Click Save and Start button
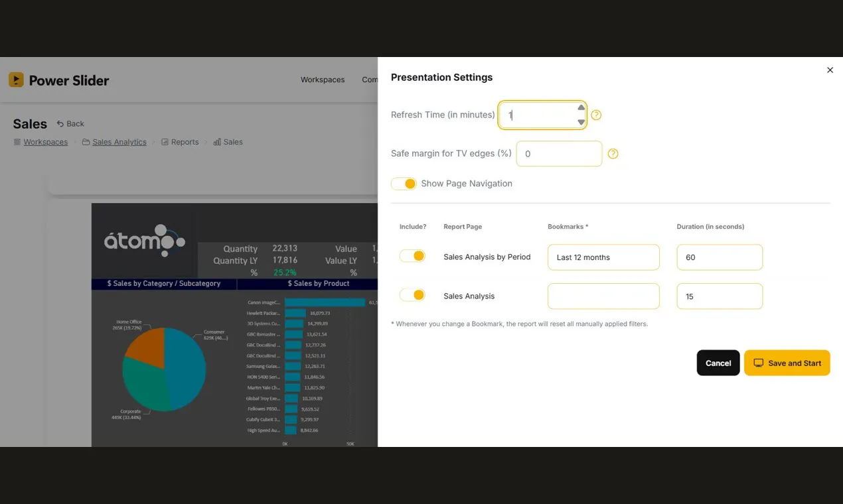This screenshot has width=843, height=504. coord(787,363)
